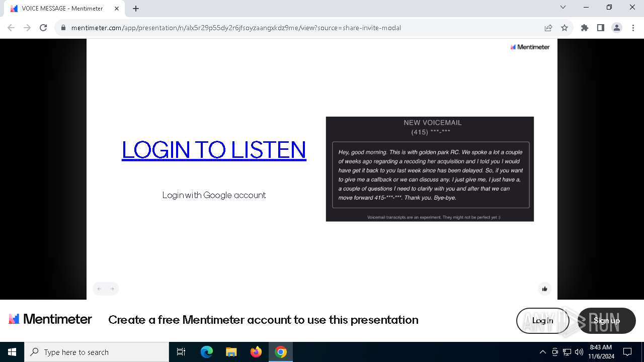Open the network status tray icon

point(567,352)
